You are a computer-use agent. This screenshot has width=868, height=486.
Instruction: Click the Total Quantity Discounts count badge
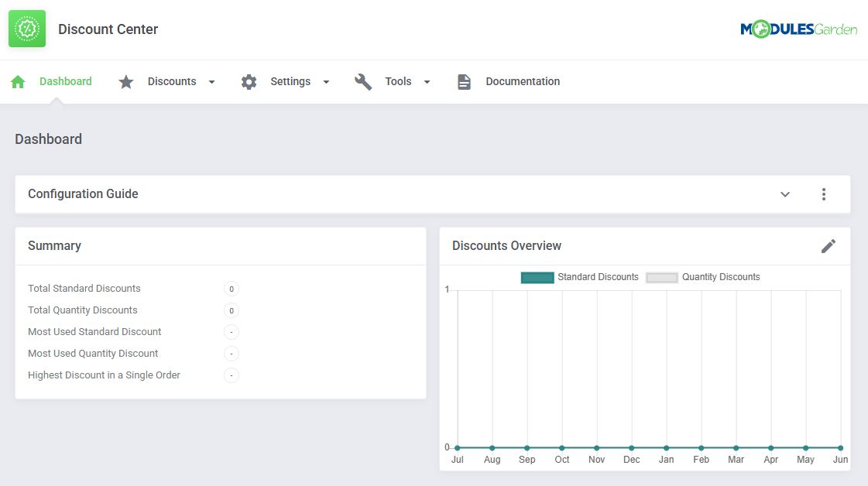[232, 310]
